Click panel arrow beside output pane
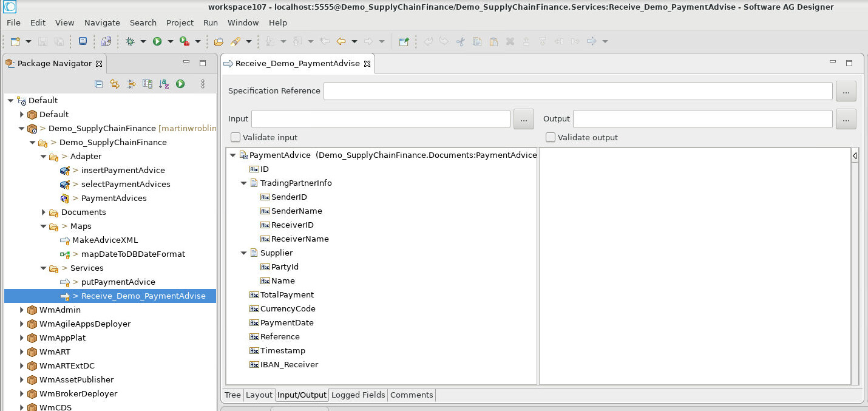The width and height of the screenshot is (868, 411). (x=855, y=156)
